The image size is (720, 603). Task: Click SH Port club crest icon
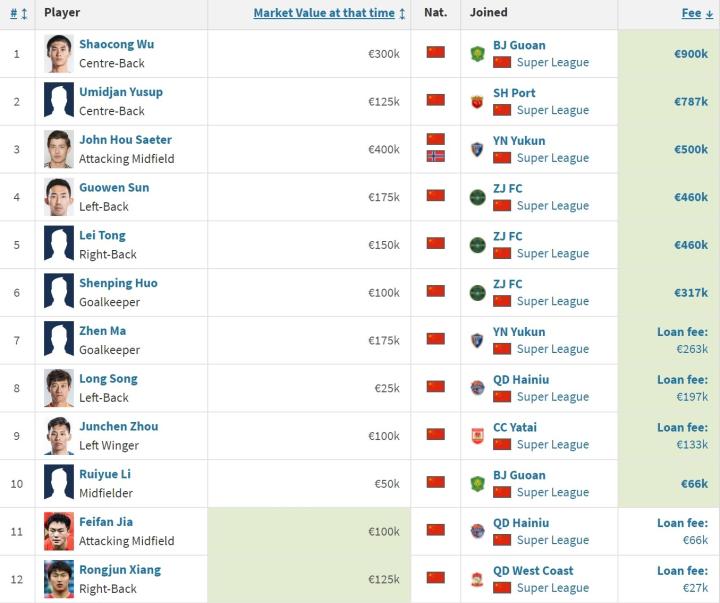[x=478, y=101]
